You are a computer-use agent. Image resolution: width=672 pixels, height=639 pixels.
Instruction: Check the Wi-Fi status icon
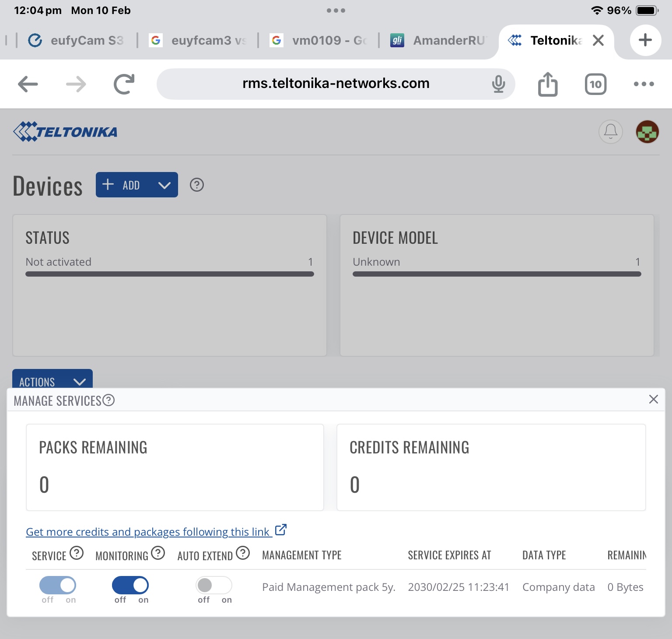pos(597,11)
